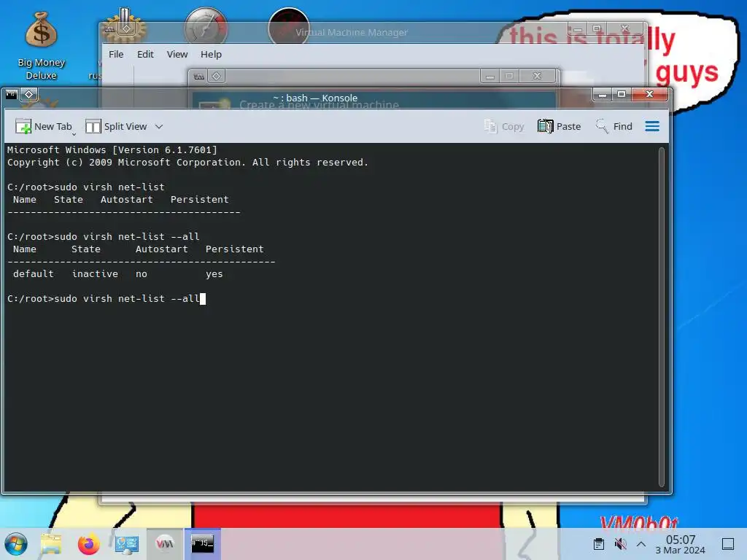Maximize the Konsole window
The height and width of the screenshot is (560, 747).
[622, 94]
